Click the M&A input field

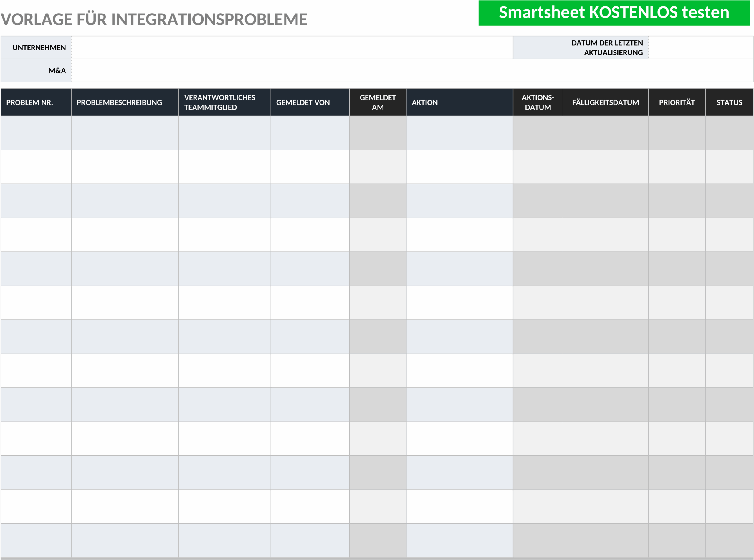[x=412, y=70]
